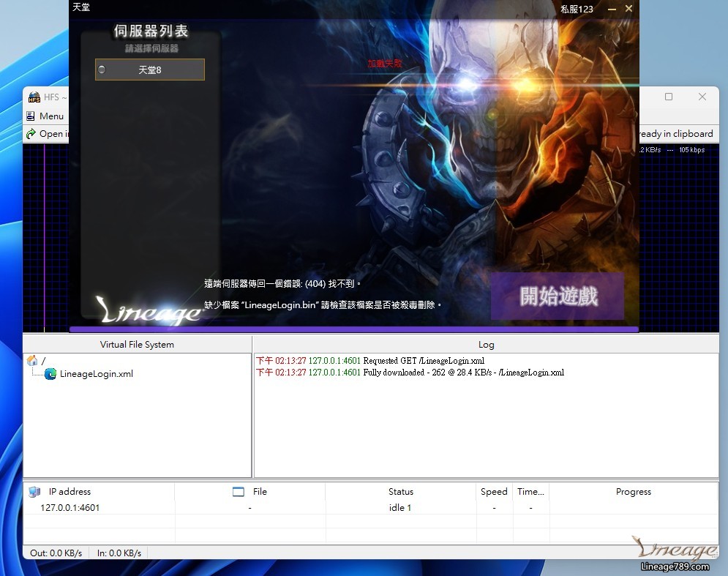The image size is (728, 576).
Task: Close the HFS window
Action: point(702,97)
